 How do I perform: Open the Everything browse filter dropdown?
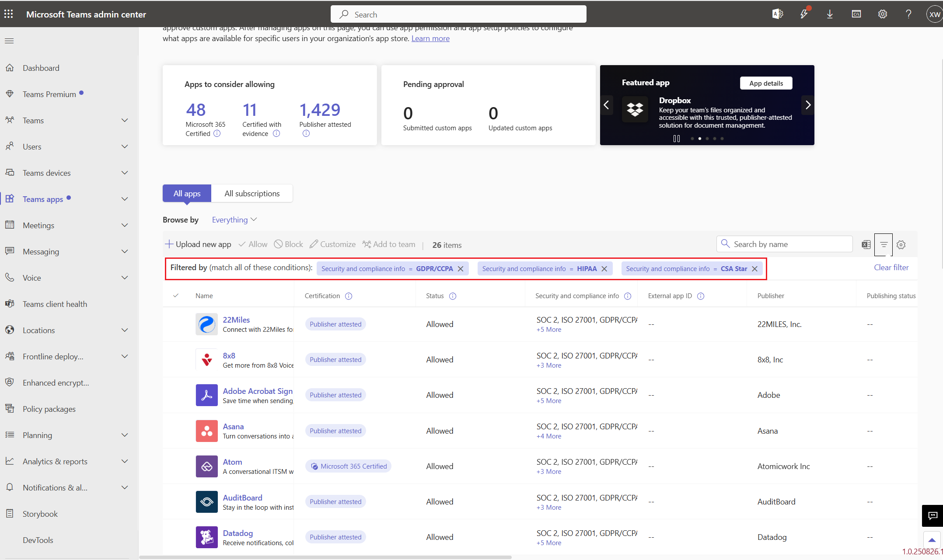click(234, 219)
